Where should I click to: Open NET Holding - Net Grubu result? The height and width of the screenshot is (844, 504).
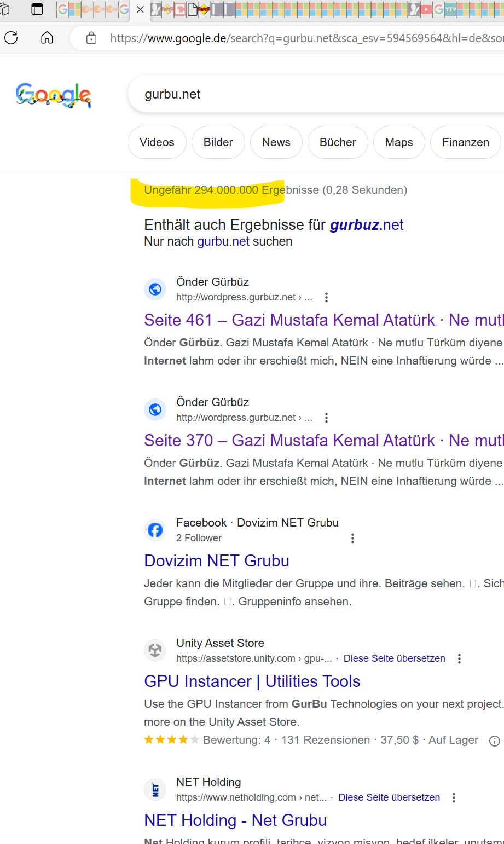click(x=235, y=820)
